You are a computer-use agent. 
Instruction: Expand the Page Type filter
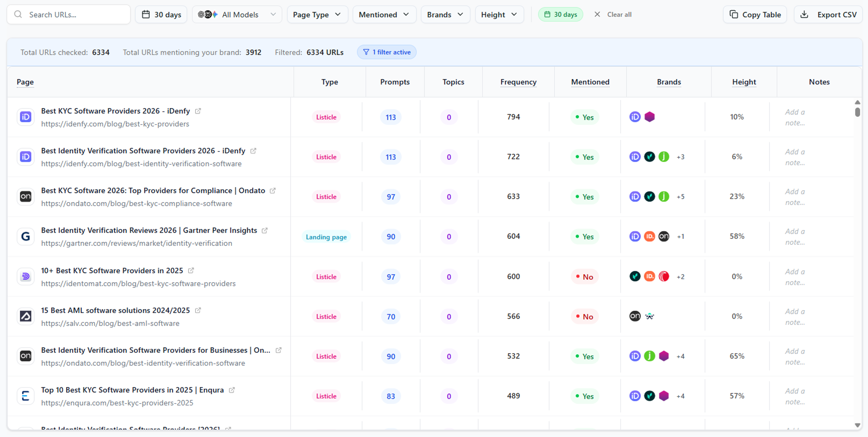coord(317,14)
